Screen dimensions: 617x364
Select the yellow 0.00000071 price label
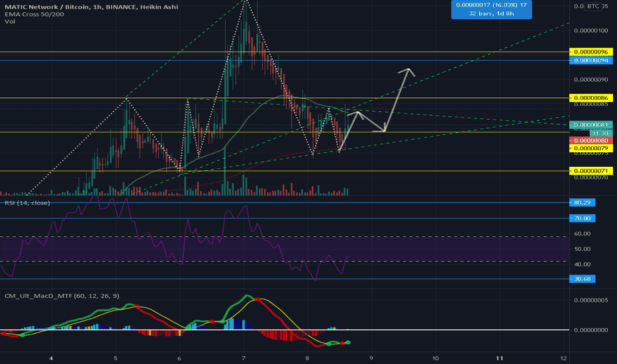[591, 171]
